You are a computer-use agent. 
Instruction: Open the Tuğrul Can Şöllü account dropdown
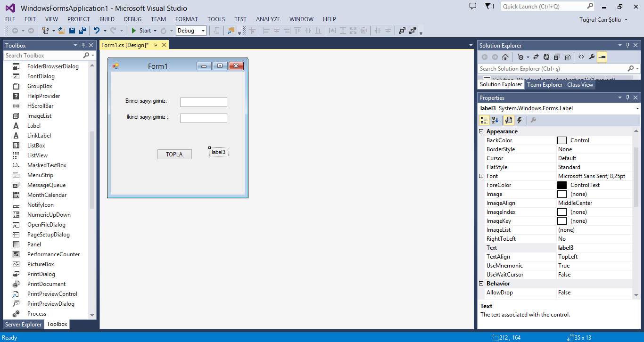(x=603, y=20)
